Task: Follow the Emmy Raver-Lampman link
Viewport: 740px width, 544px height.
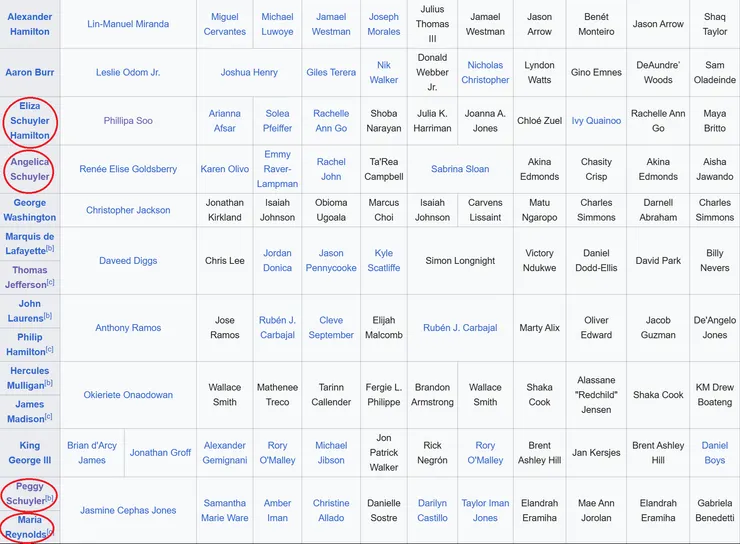Action: coord(277,169)
